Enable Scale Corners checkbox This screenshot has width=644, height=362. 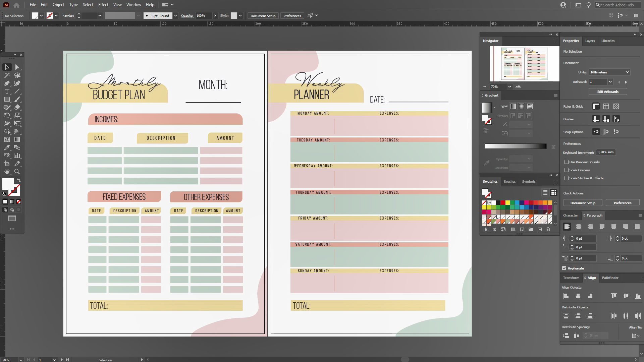click(567, 170)
